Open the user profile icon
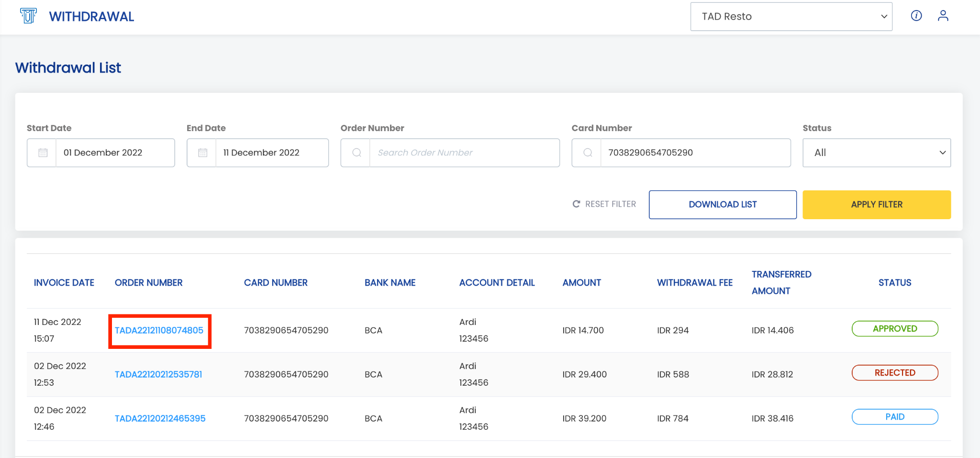The height and width of the screenshot is (458, 980). [943, 16]
